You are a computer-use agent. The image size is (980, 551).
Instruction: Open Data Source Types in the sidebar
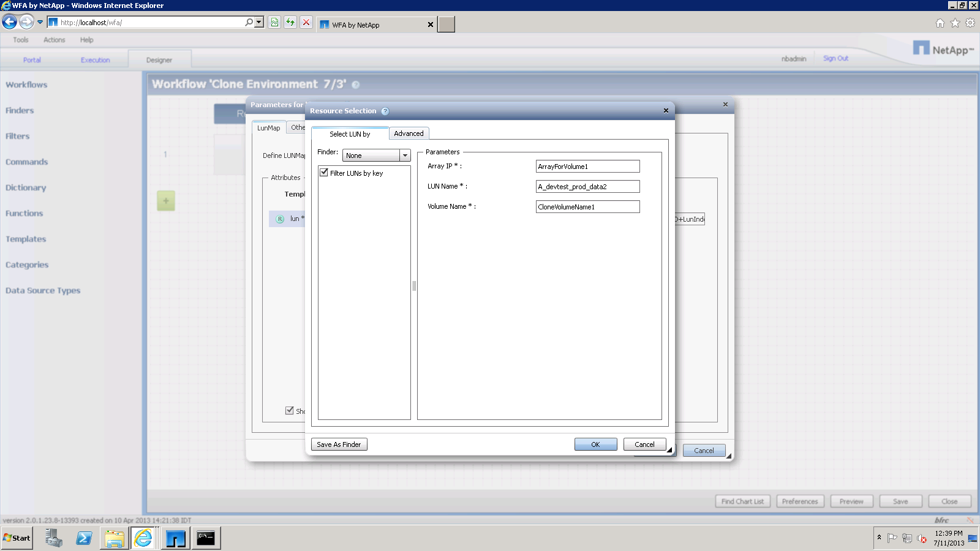pyautogui.click(x=43, y=291)
